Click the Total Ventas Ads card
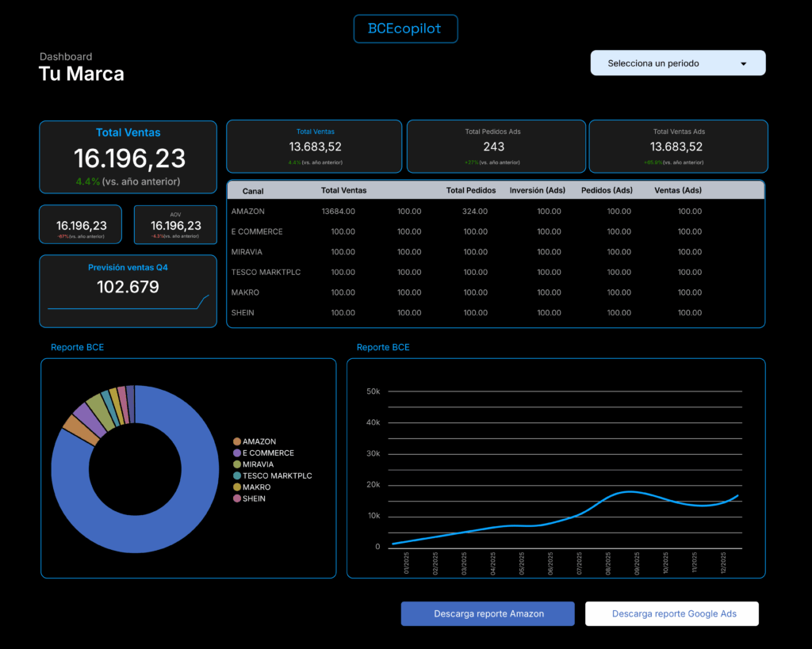 coord(678,146)
